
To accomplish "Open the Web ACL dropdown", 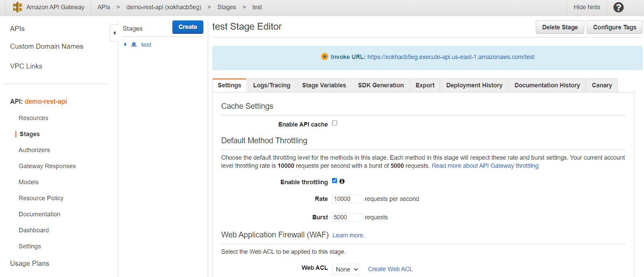I will coord(346,269).
